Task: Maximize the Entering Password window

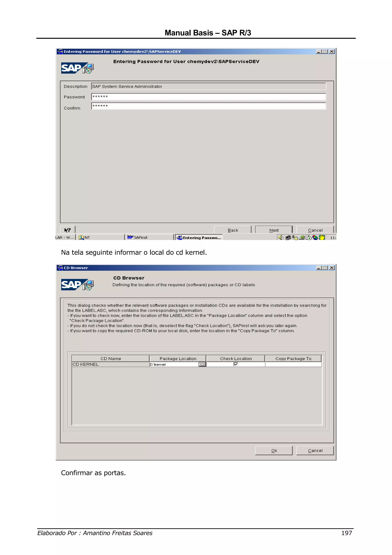Action: point(325,52)
